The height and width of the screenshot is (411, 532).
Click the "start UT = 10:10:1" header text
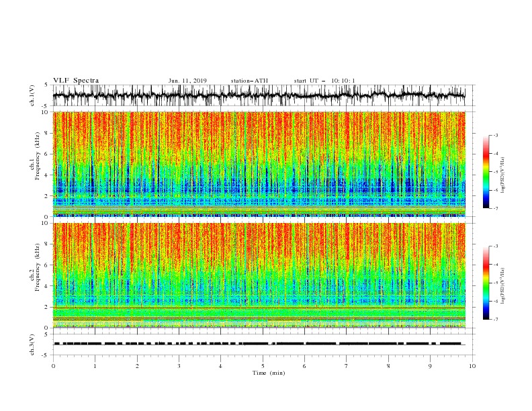point(324,81)
